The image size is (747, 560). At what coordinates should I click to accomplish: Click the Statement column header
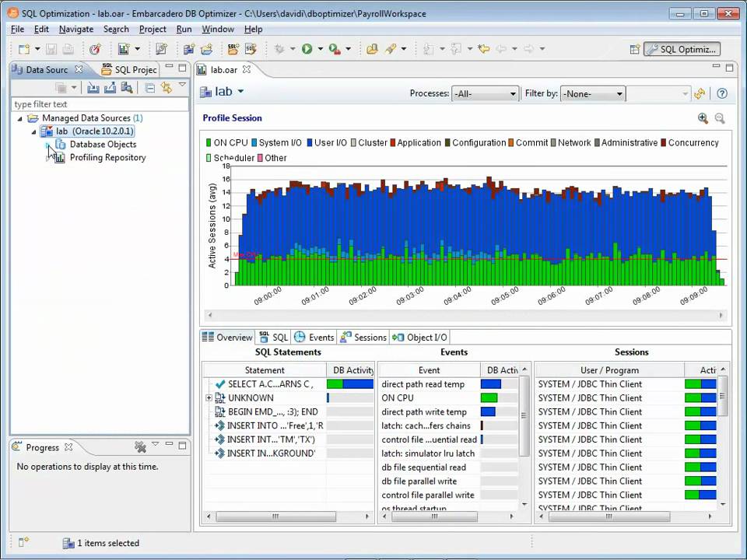(265, 370)
